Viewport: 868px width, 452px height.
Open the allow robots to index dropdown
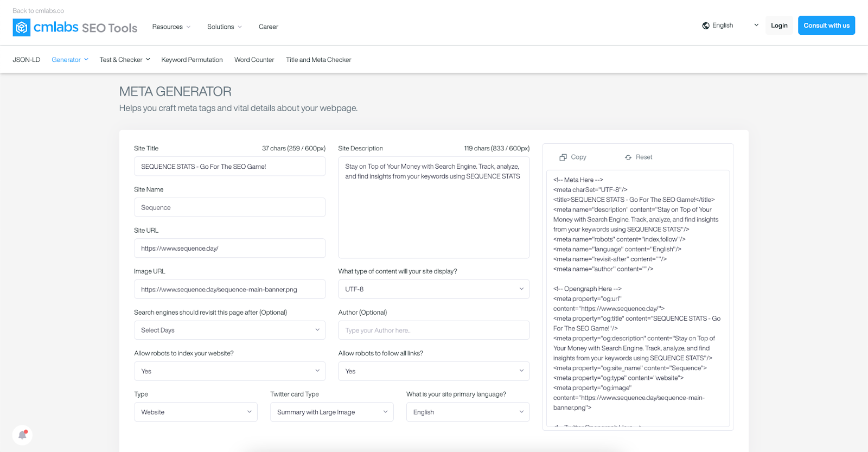(x=229, y=371)
